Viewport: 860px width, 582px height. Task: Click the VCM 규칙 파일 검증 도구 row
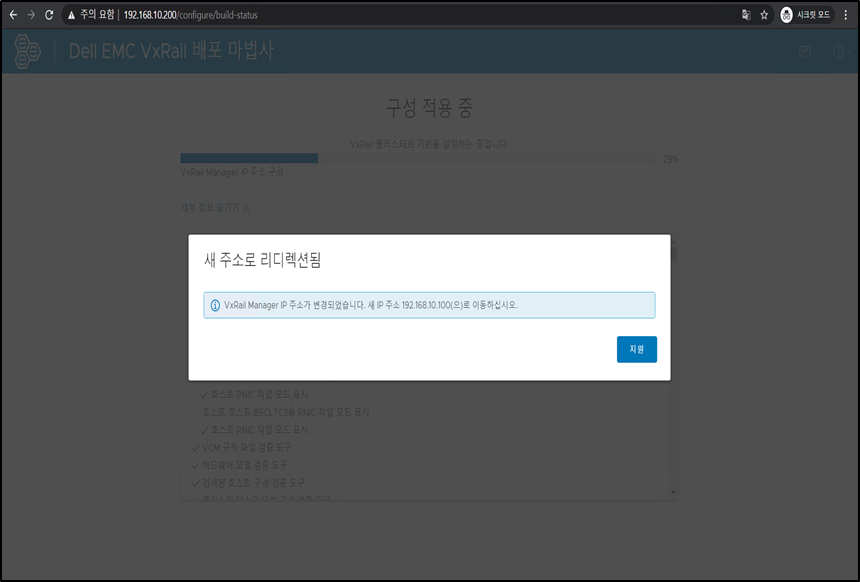[242, 448]
